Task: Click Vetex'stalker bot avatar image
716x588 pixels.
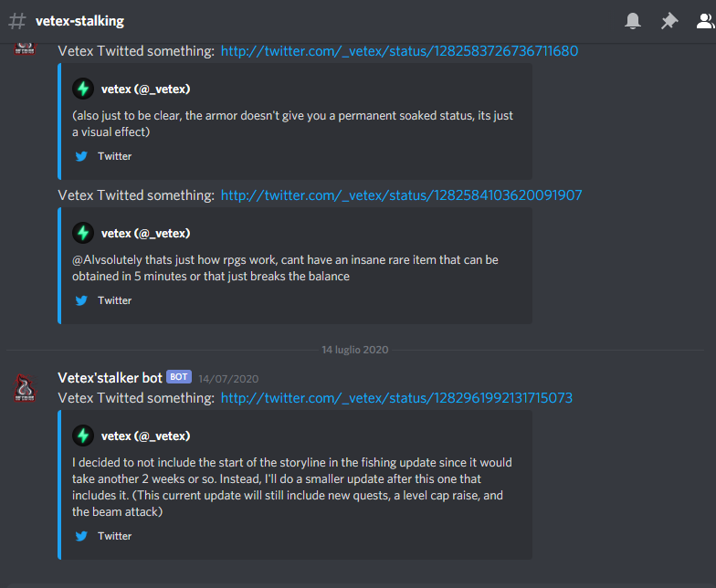Action: (25, 388)
